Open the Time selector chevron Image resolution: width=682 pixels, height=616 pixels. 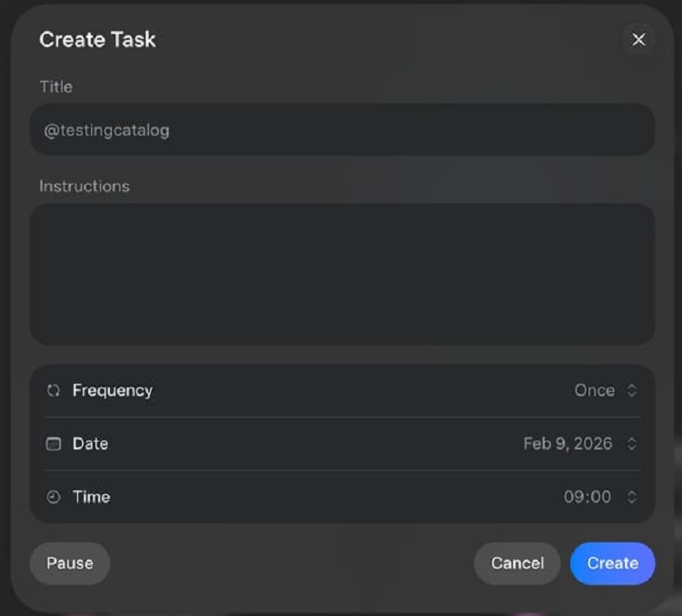[x=632, y=497]
